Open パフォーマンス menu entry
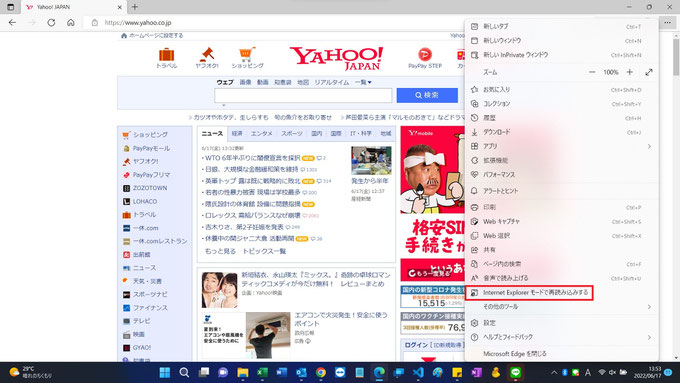The image size is (680, 383). click(562, 175)
